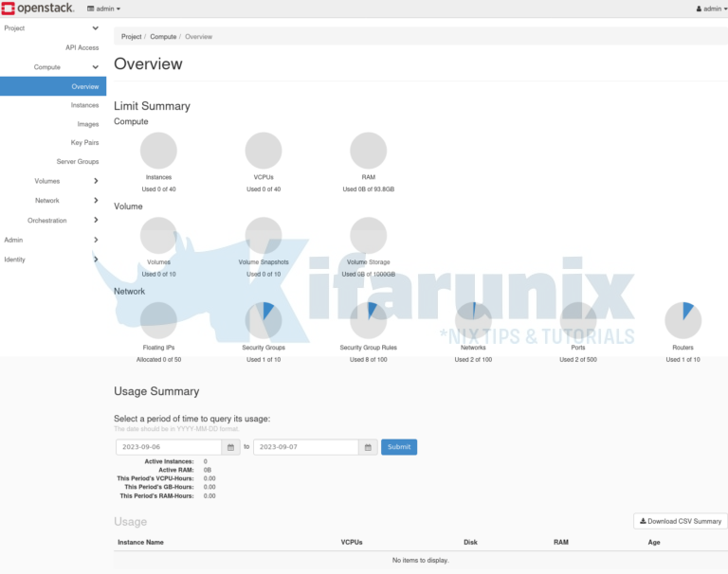Click the Networks pie chart
This screenshot has width=728, height=574.
pyautogui.click(x=474, y=320)
